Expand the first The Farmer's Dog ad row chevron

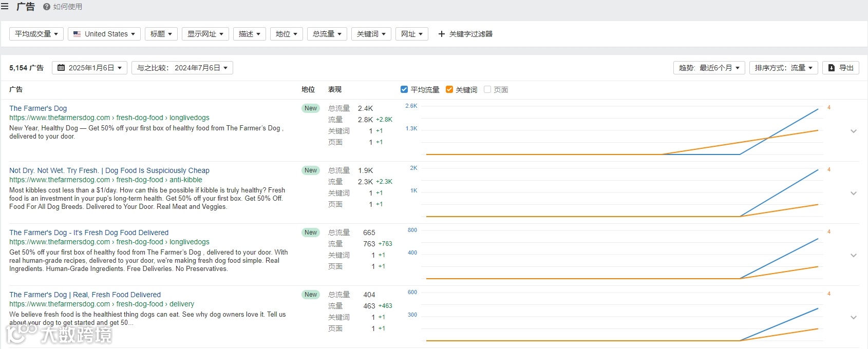pyautogui.click(x=854, y=131)
